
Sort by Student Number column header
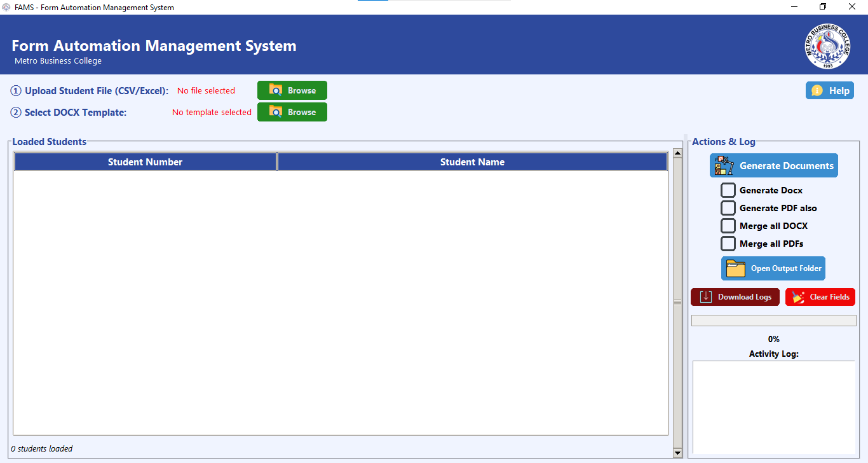pos(145,162)
